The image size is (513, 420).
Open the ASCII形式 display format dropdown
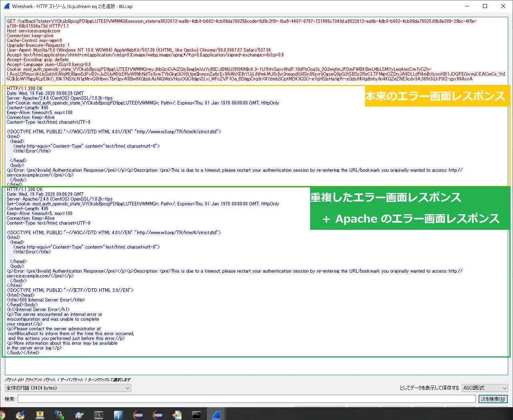[x=485, y=388]
